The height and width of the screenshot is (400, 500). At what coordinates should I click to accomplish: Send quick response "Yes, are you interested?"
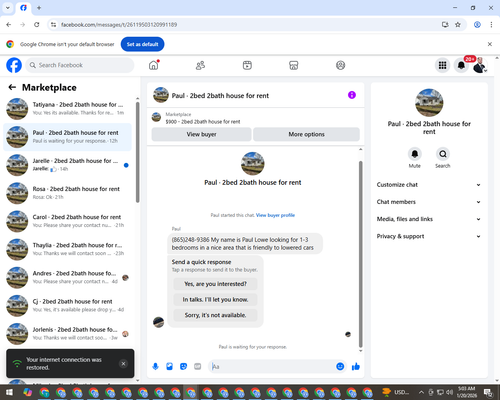(215, 284)
